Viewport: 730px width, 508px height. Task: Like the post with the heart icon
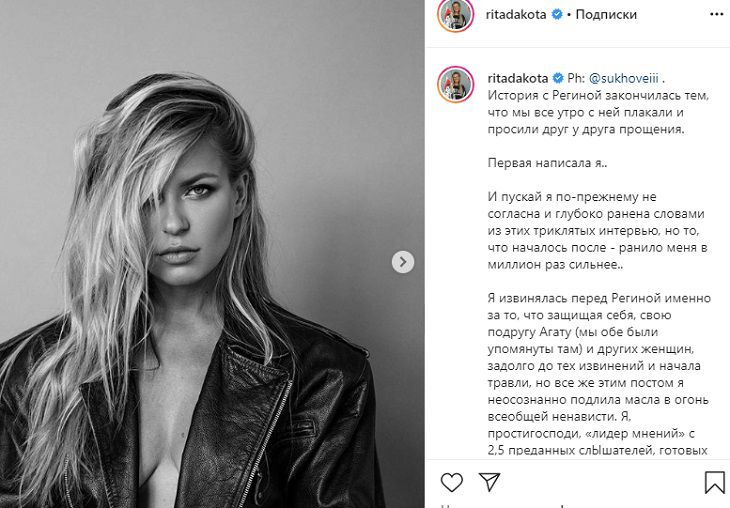tap(451, 482)
